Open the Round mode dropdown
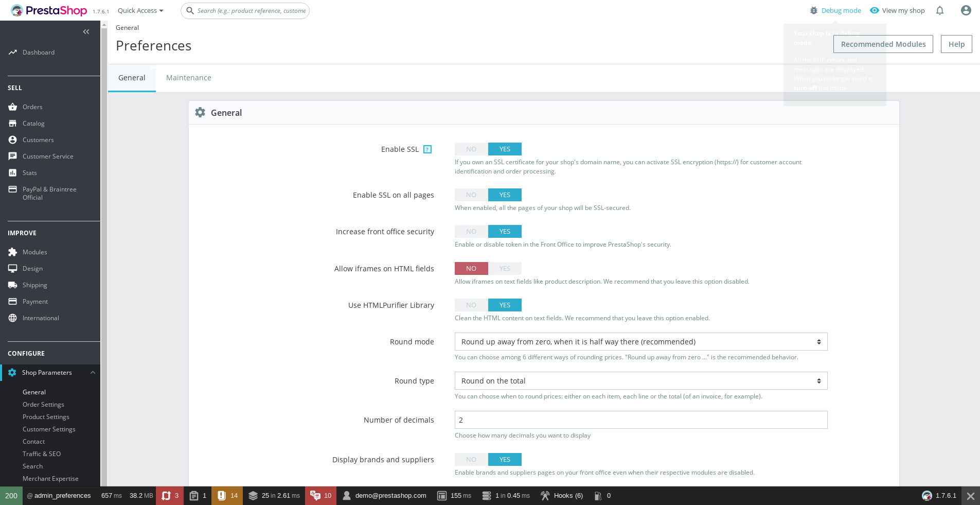 (x=641, y=342)
